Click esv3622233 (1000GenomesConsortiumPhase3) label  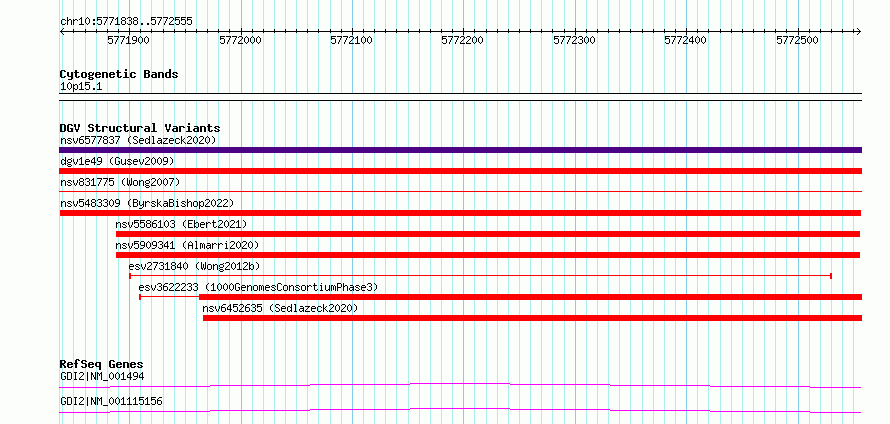tap(258, 287)
